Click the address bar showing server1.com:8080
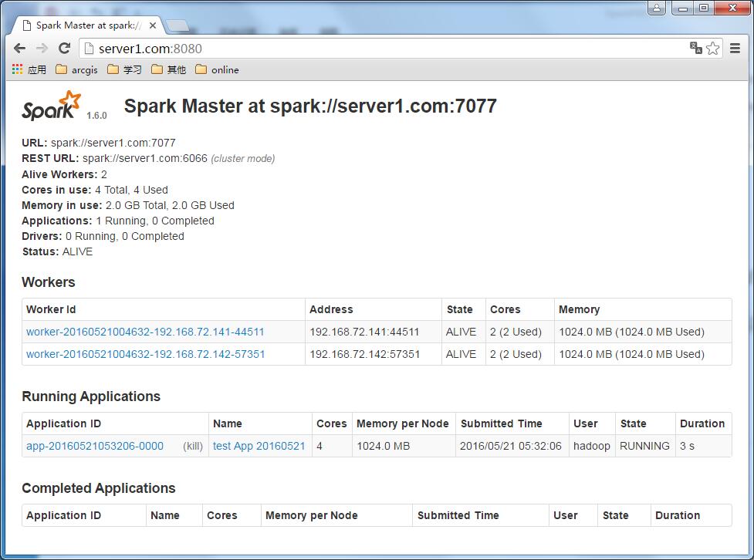 pyautogui.click(x=384, y=49)
